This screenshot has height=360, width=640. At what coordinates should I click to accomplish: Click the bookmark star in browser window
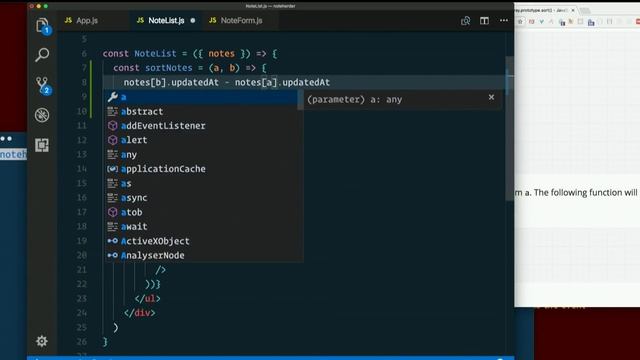[x=520, y=22]
